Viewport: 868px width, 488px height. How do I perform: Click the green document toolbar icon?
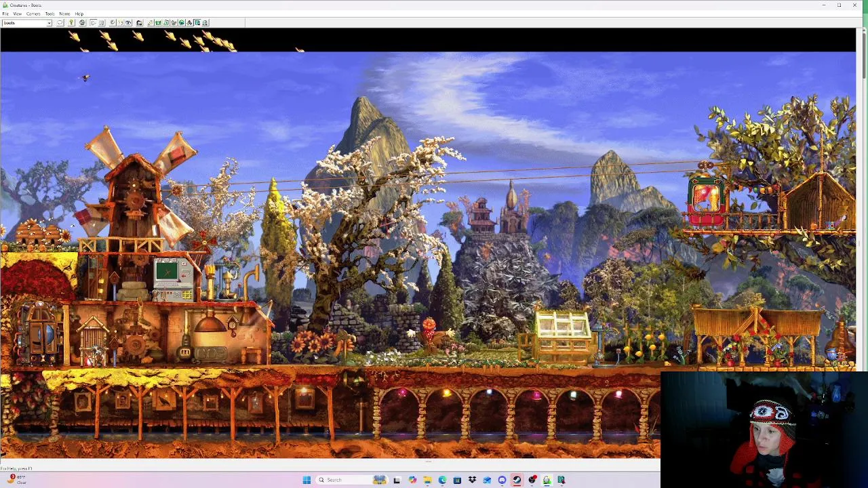point(166,23)
